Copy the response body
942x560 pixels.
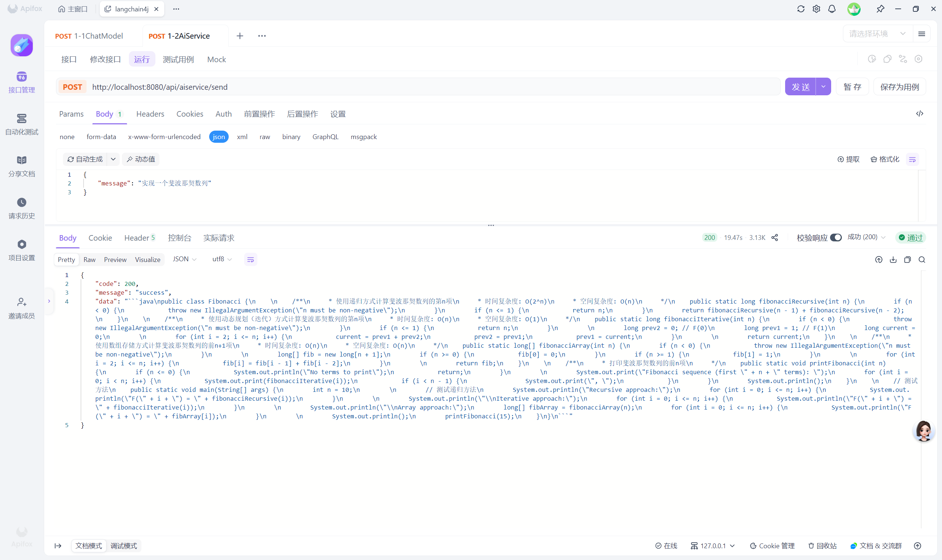(907, 260)
